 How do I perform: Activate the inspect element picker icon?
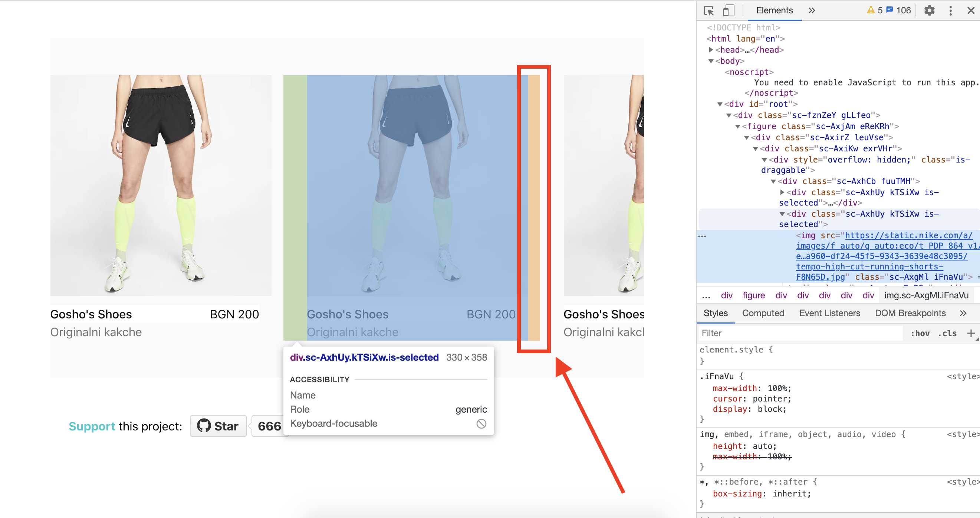coord(709,10)
